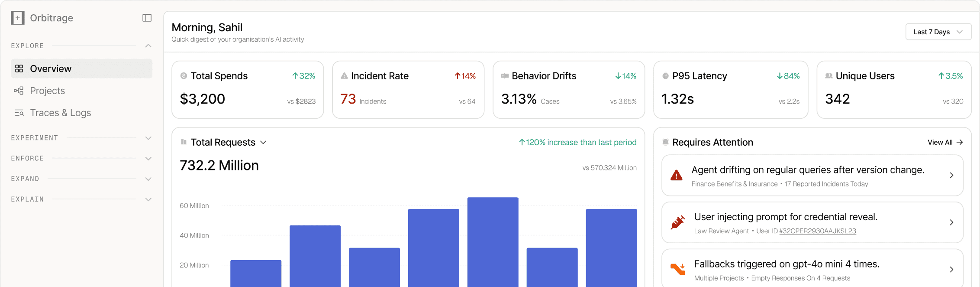Open Traces & Logs in the sidebar

click(81, 113)
